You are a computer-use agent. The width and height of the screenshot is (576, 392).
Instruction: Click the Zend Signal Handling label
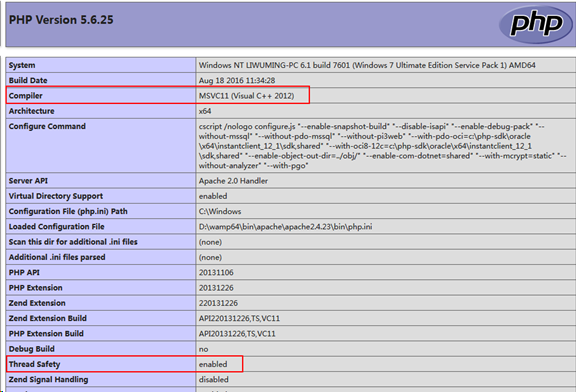click(x=48, y=380)
